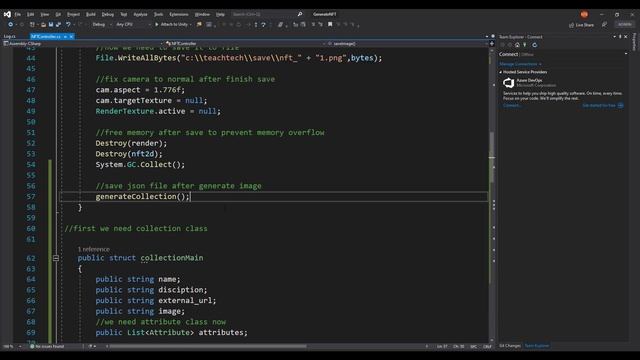The image size is (640, 360).
Task: Click the '1 reference' CodeLens link
Action: [94, 249]
